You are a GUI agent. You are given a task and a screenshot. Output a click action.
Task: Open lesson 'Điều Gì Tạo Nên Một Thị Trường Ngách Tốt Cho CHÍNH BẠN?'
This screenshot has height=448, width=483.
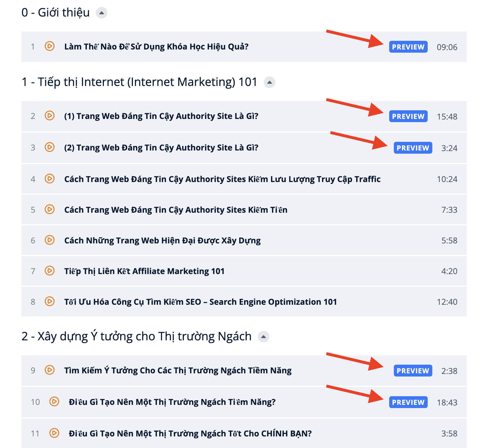click(190, 434)
